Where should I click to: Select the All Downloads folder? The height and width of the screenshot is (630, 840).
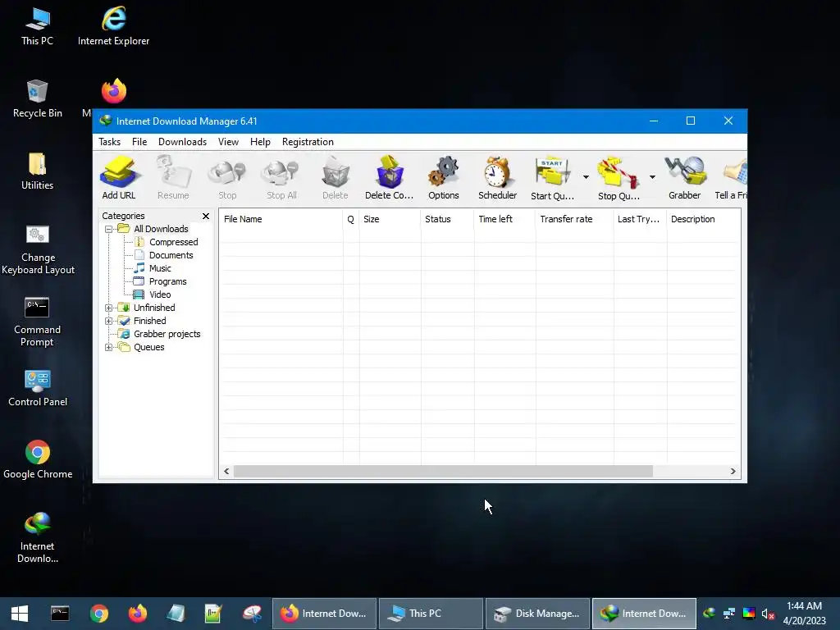pyautogui.click(x=153, y=230)
